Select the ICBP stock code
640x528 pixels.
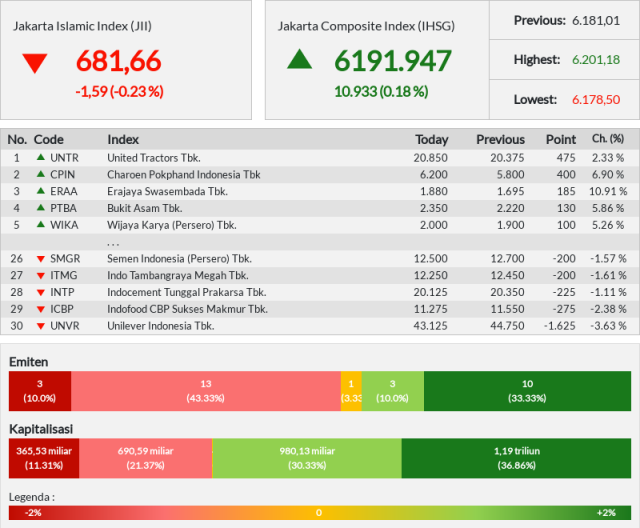click(62, 309)
